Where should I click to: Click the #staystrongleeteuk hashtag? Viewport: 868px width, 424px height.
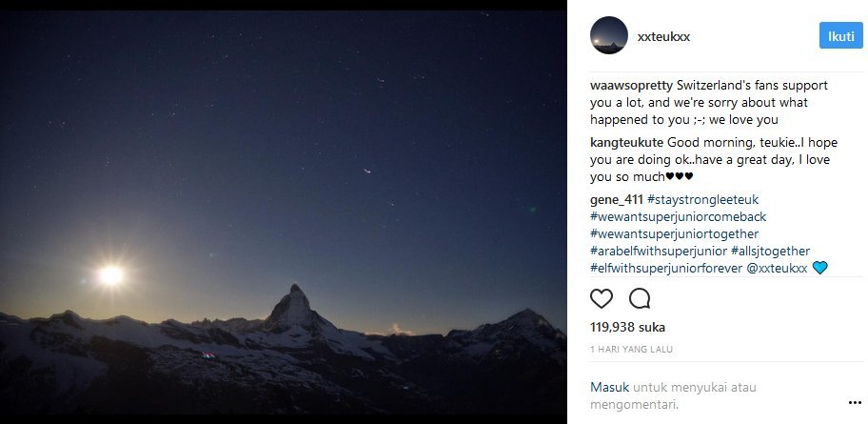[x=703, y=199]
